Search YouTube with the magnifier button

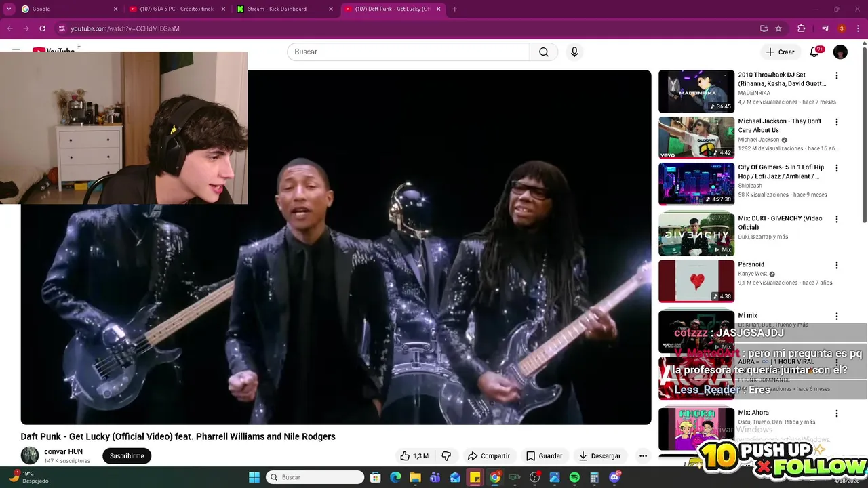click(x=544, y=52)
